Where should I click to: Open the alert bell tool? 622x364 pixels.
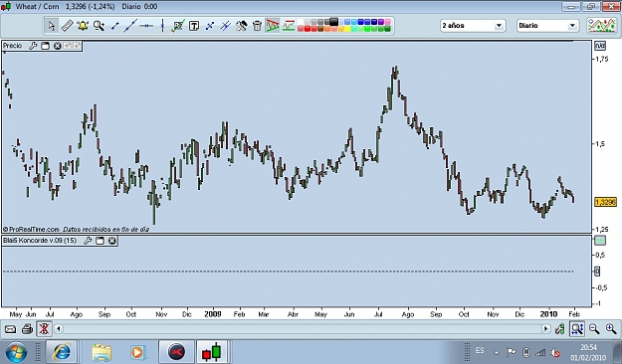tap(83, 26)
